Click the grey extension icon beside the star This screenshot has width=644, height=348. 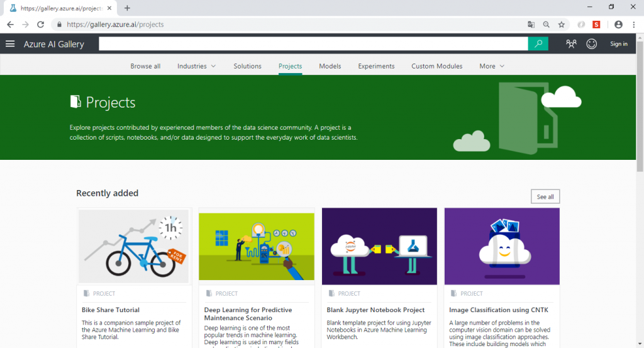(x=581, y=25)
